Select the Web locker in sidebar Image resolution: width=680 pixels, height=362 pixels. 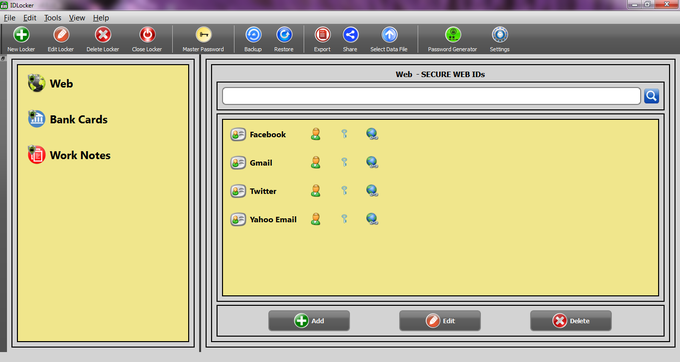point(50,83)
